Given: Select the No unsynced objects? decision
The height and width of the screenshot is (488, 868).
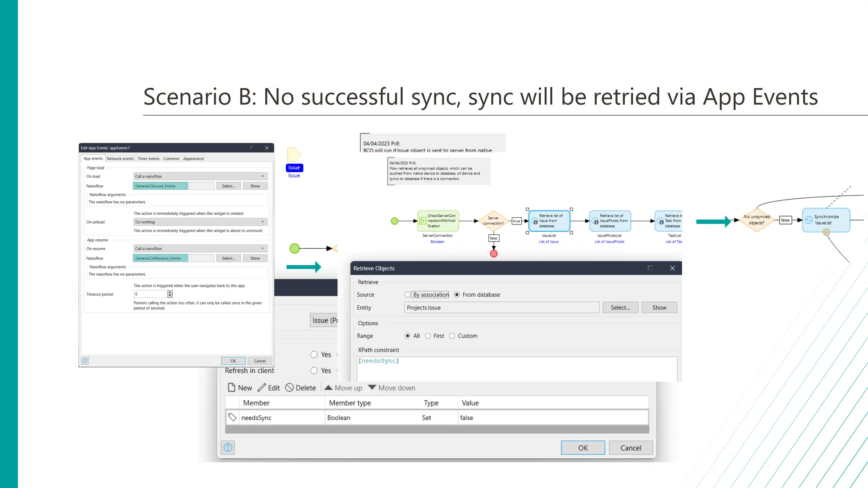Looking at the screenshot, I should [x=757, y=220].
